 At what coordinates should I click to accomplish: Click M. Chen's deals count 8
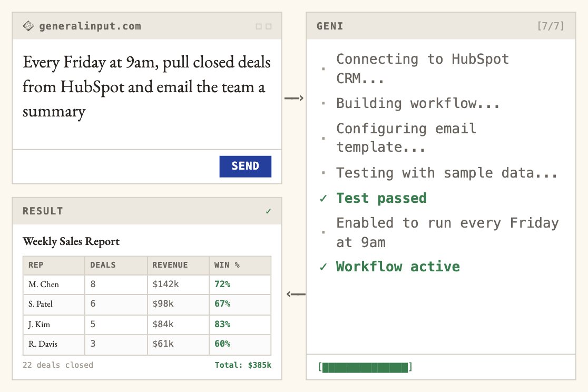[116, 285]
